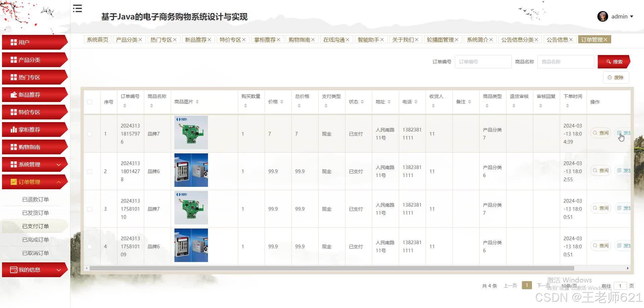Screen dimensions: 644x308
Task: Select 已完成订单 in the sidebar
Action: [x=35, y=240]
